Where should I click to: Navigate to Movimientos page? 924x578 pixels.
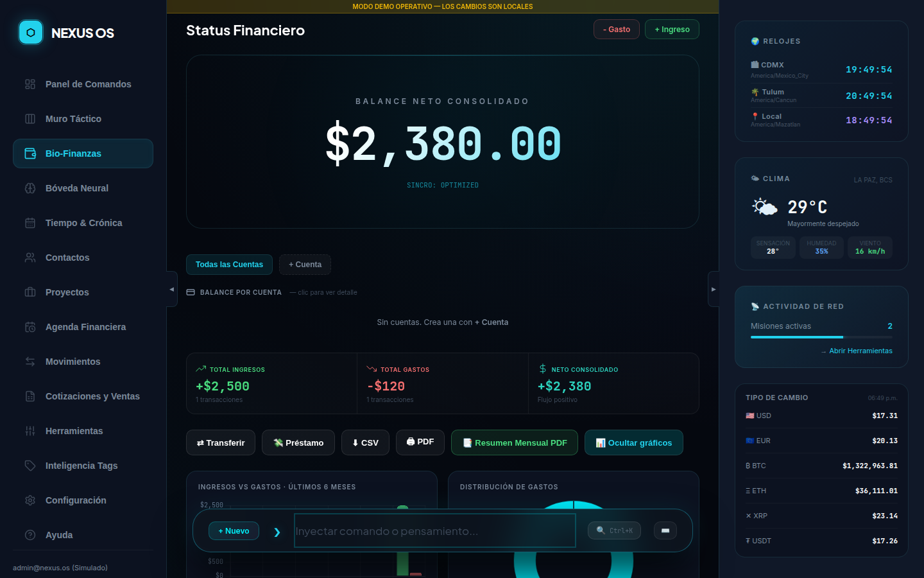coord(83,362)
